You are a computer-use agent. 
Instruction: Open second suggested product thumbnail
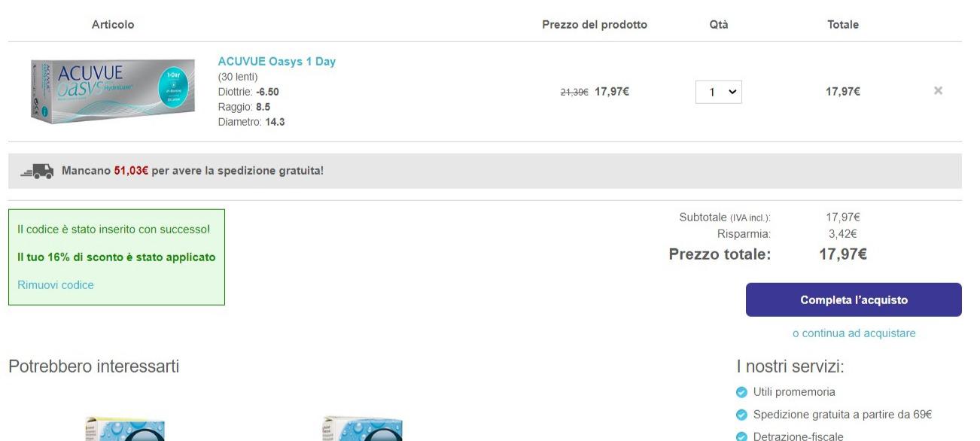tap(362, 429)
